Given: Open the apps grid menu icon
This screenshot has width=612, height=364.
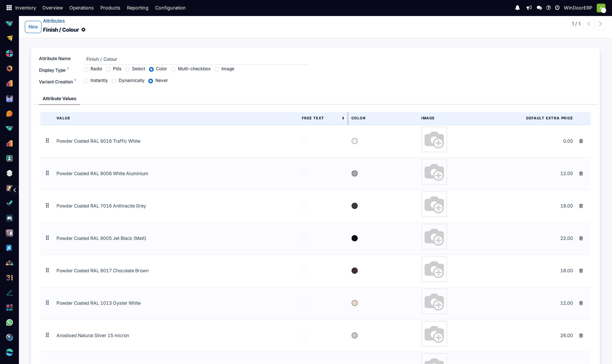Looking at the screenshot, I should pyautogui.click(x=9, y=8).
